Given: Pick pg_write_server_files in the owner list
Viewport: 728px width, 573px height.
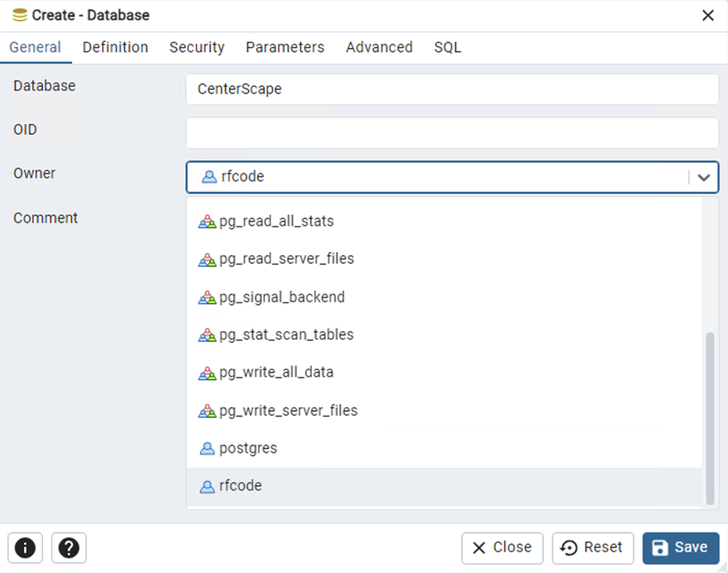Looking at the screenshot, I should coord(288,411).
